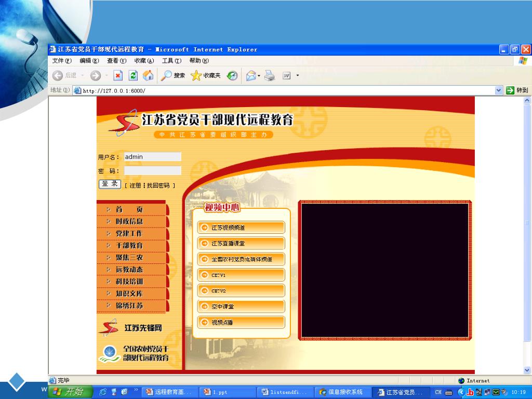Switch to 远程教育基 taskbar window
This screenshot has height=399, width=532.
pyautogui.click(x=170, y=392)
